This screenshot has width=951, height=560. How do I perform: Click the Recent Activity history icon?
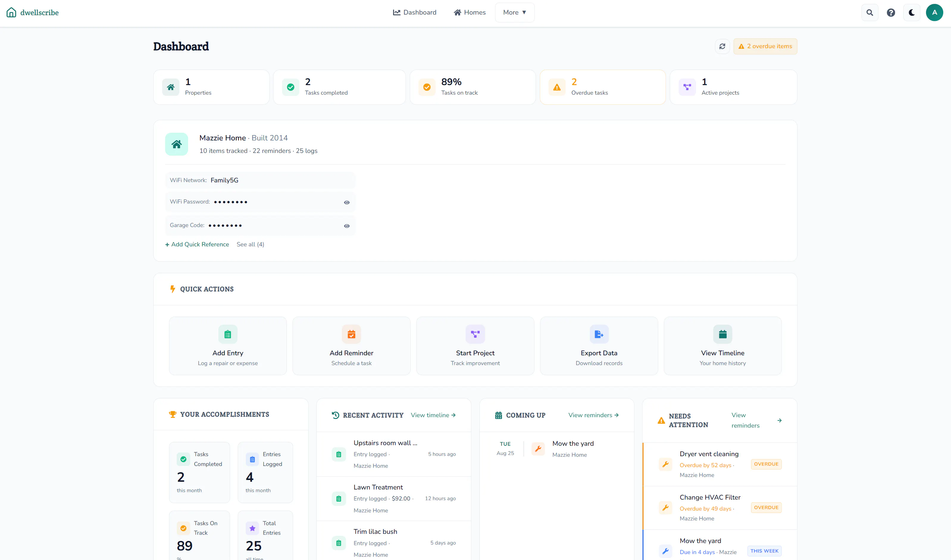click(x=335, y=415)
